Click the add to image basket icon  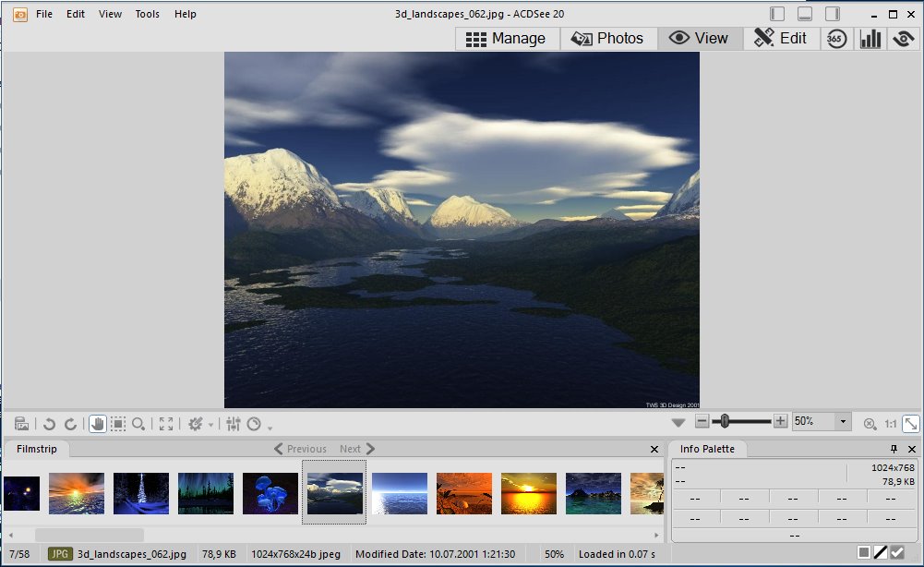[x=22, y=424]
